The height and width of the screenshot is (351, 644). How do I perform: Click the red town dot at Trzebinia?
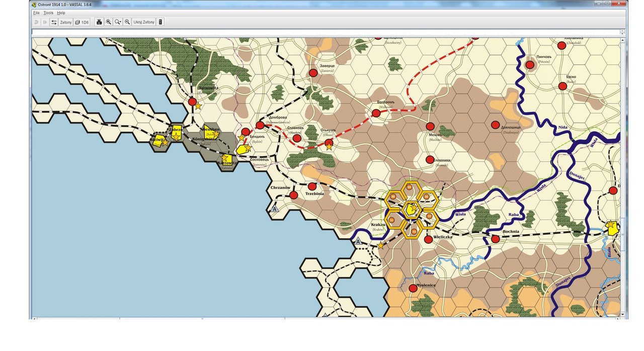312,186
